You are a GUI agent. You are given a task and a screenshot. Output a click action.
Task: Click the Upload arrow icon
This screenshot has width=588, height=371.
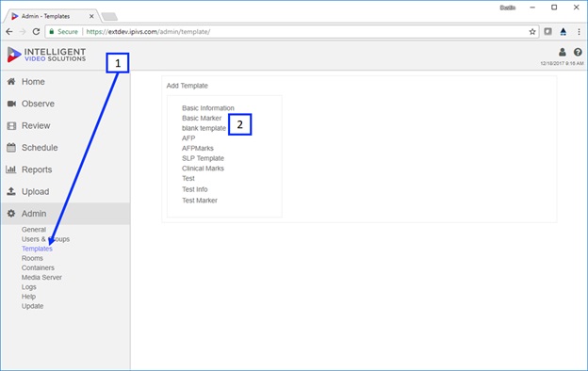pos(11,191)
